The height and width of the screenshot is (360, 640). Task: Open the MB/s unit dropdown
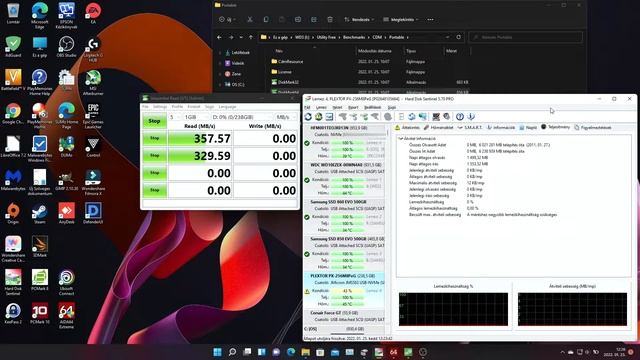[x=286, y=117]
